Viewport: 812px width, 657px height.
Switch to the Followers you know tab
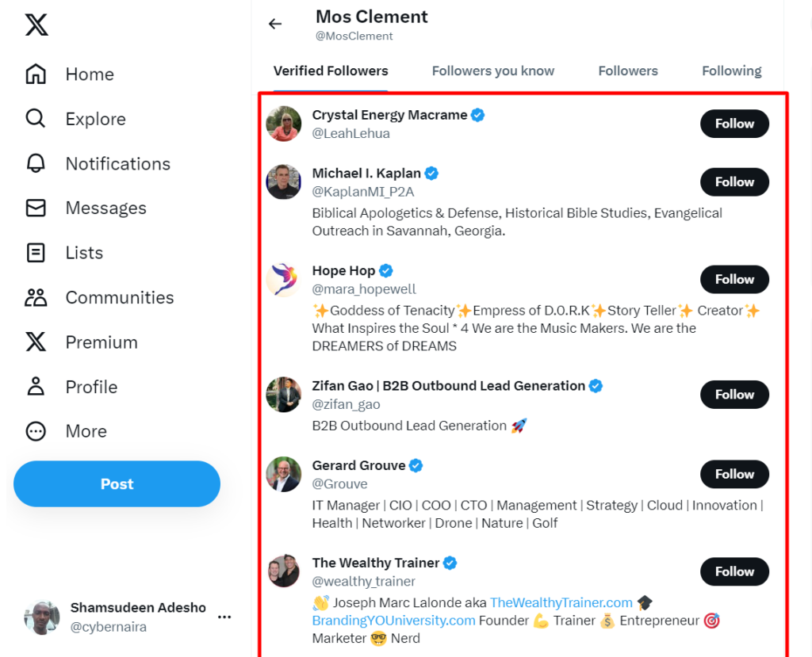pyautogui.click(x=492, y=71)
